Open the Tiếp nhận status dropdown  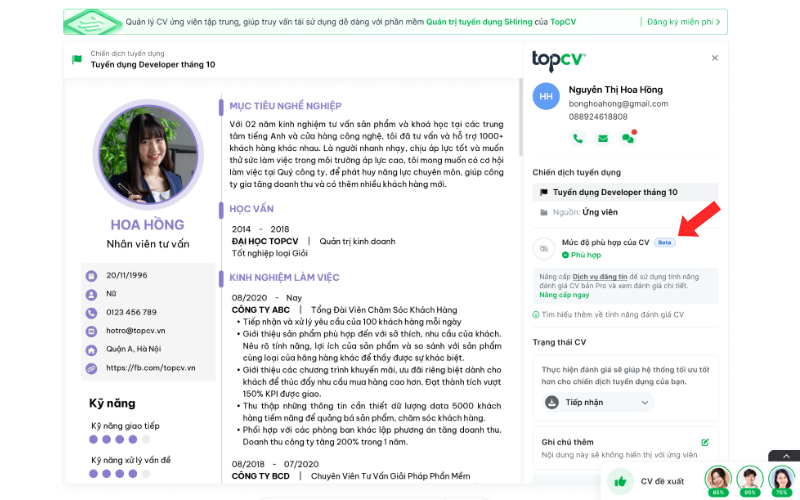coord(597,403)
